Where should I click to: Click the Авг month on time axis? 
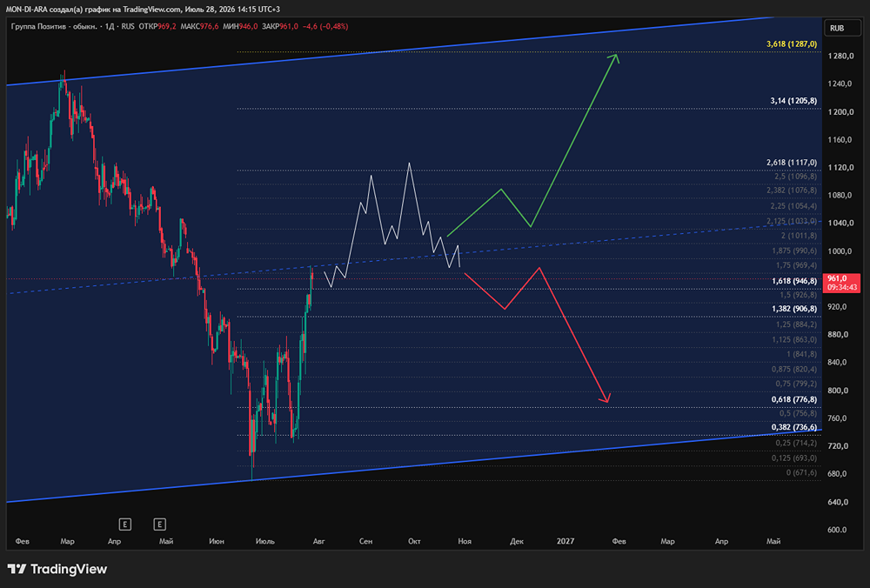319,541
